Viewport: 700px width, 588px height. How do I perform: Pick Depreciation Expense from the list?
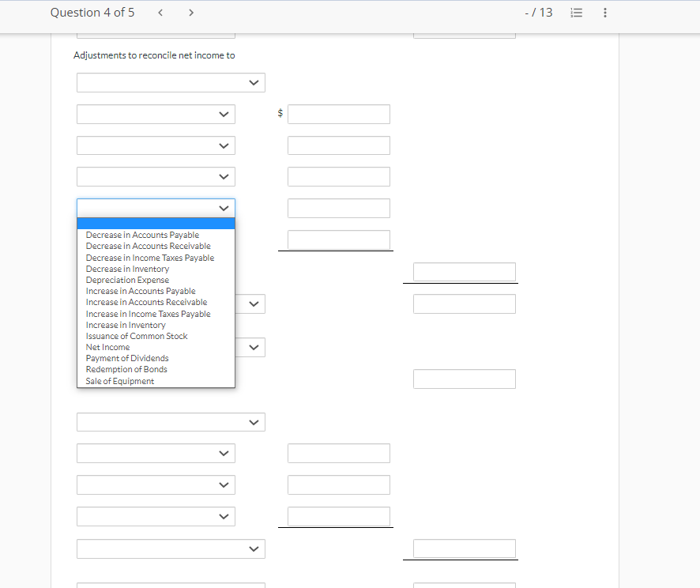click(x=127, y=280)
